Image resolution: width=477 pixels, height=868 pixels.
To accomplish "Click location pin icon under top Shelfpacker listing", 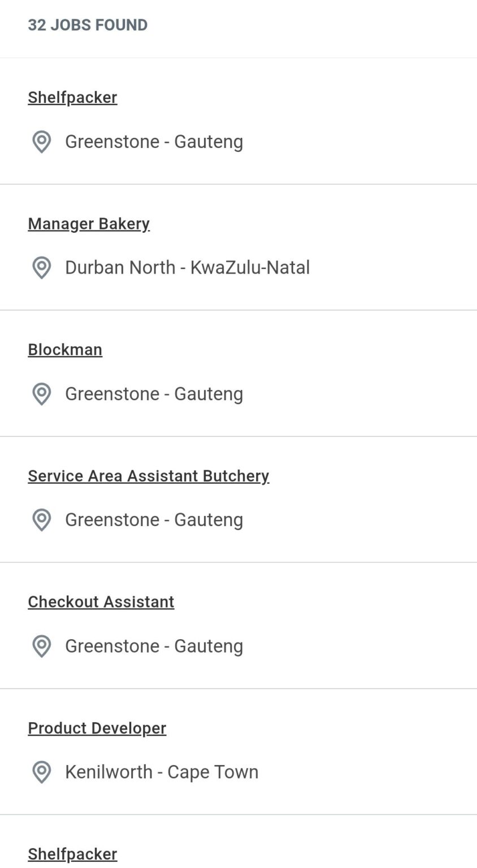I will click(x=41, y=142).
